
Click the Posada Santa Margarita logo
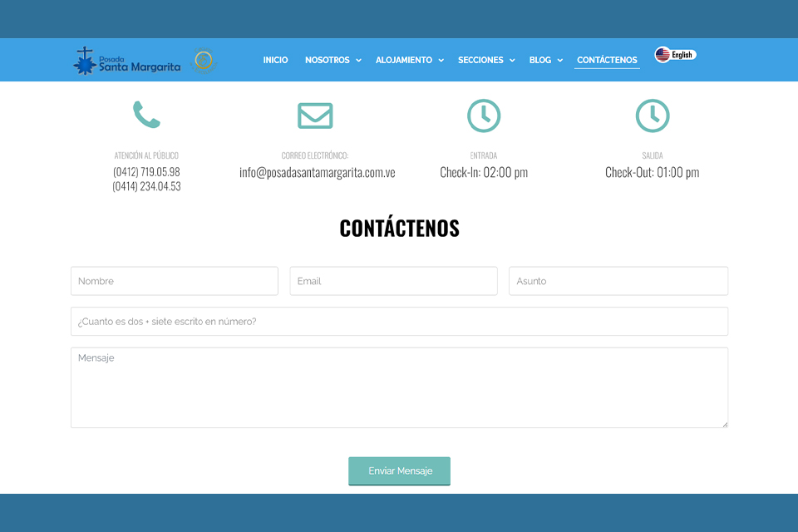click(x=126, y=62)
